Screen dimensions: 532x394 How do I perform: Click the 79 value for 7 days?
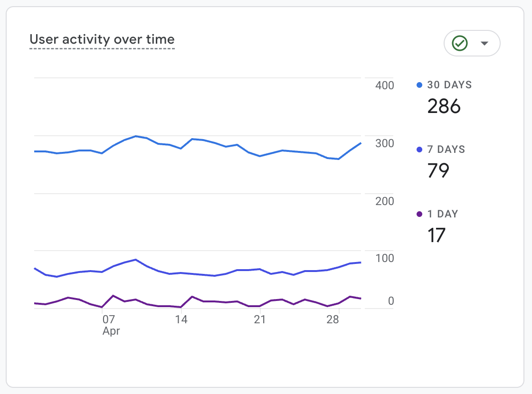438,170
